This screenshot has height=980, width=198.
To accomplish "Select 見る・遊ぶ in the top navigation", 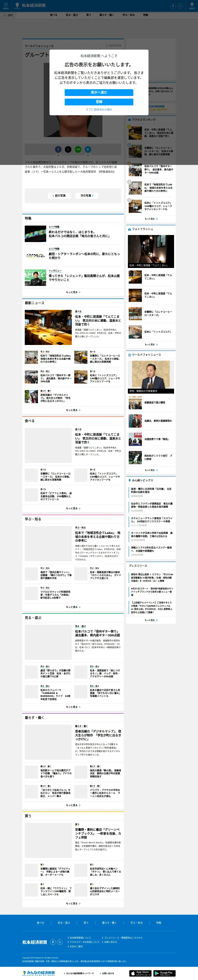I will [x=72, y=15].
